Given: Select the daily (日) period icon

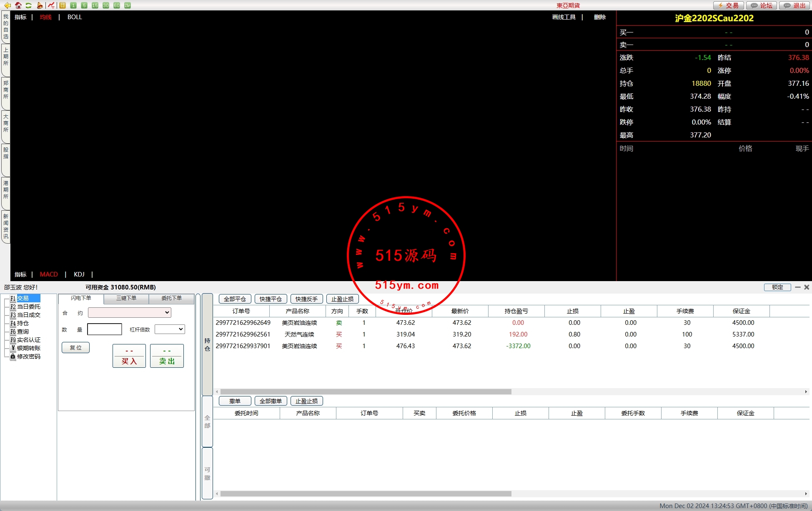Looking at the screenshot, I should (x=63, y=5).
